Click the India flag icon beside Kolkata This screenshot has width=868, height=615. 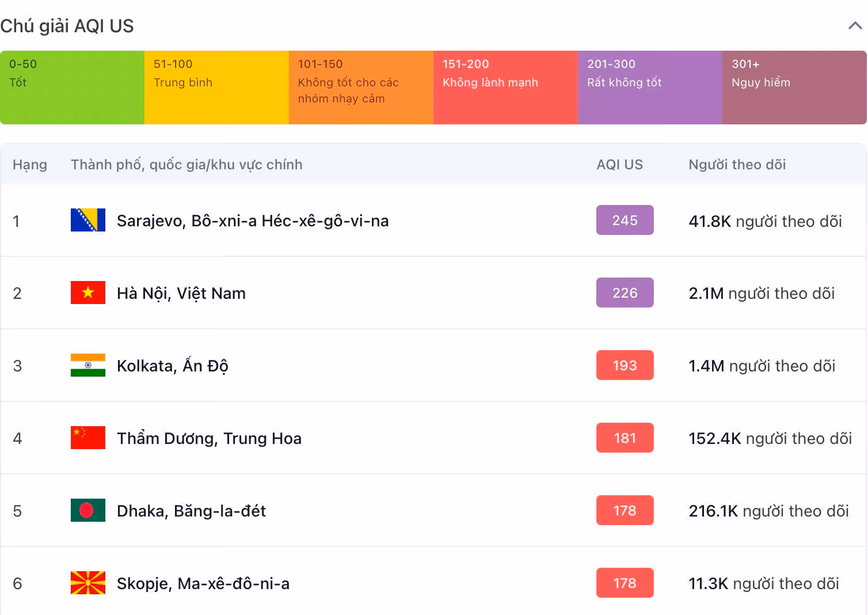pos(88,365)
